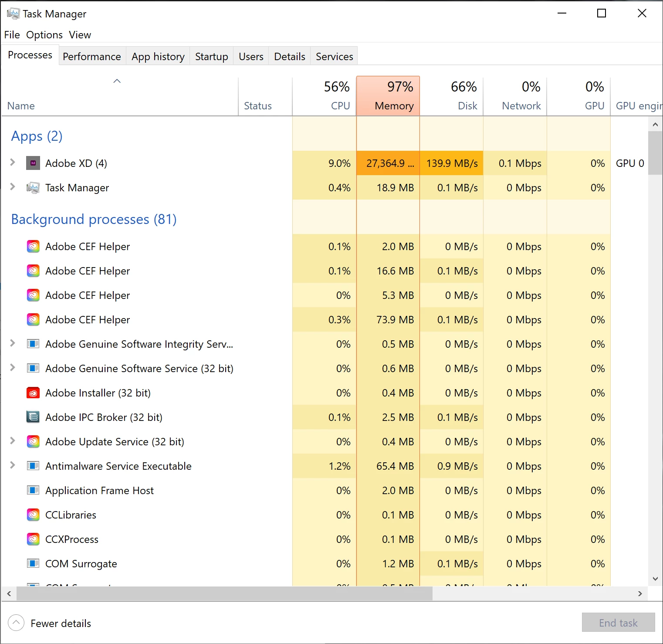Click the Adobe Update Service icon

[x=33, y=442]
